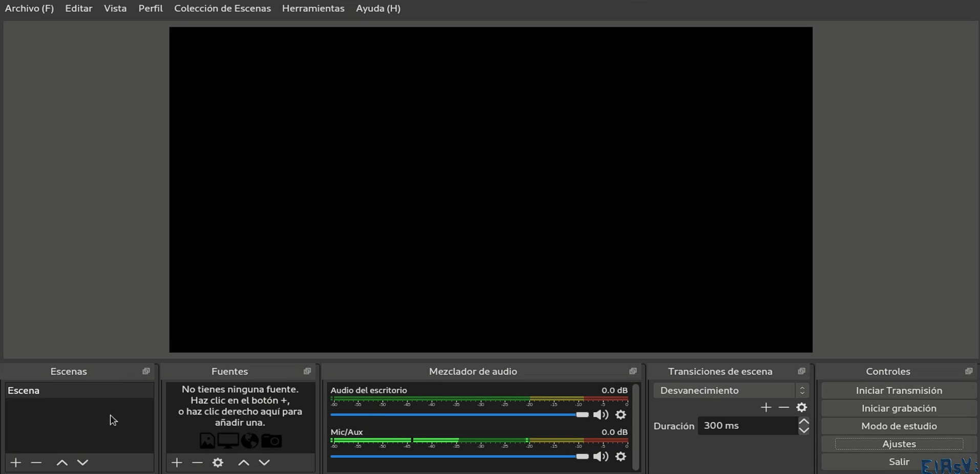
Task: Add a new scene with plus button
Action: tap(16, 463)
